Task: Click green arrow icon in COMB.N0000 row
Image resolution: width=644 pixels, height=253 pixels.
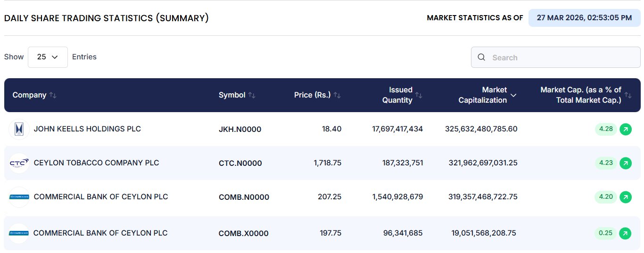Action: pyautogui.click(x=625, y=197)
